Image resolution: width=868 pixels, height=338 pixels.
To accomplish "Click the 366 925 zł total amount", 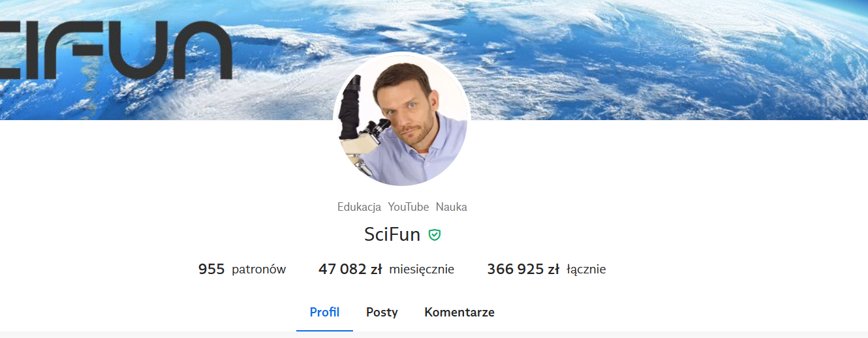I will (523, 269).
